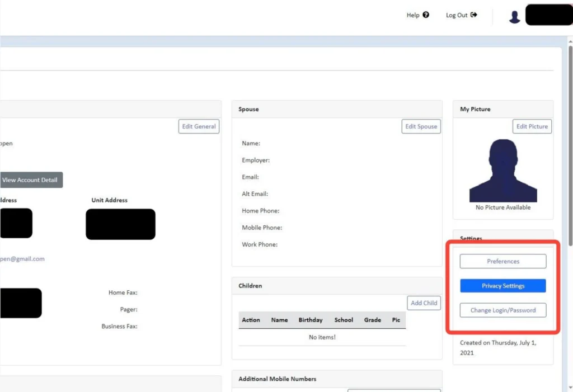Select the blue Privacy Settings button
The width and height of the screenshot is (573, 392).
502,286
